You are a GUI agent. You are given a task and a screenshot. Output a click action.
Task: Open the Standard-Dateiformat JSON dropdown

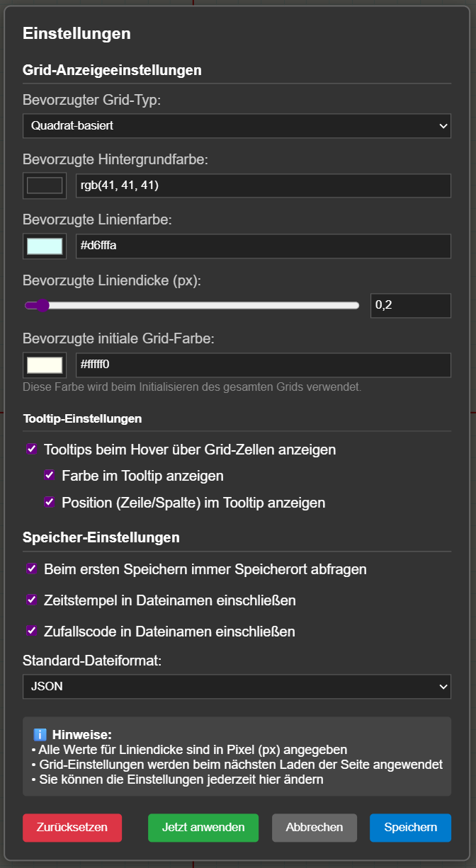click(x=237, y=686)
